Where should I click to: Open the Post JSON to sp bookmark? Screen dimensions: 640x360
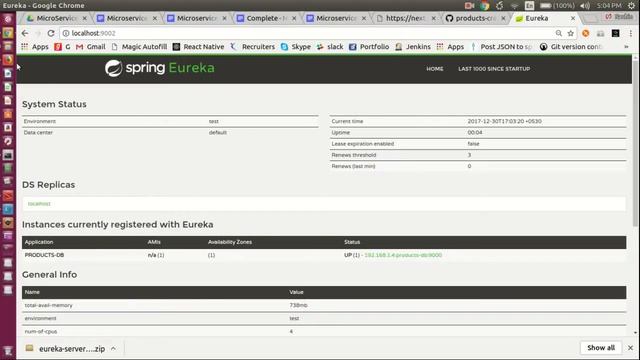(501, 47)
